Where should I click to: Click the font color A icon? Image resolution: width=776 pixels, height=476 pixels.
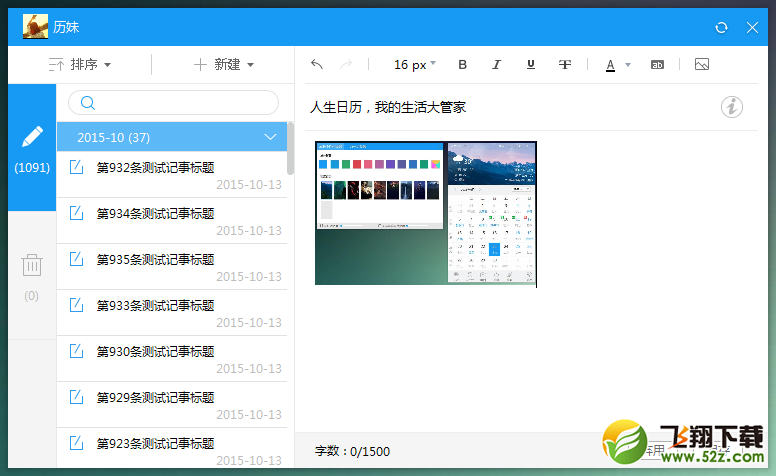coord(610,65)
